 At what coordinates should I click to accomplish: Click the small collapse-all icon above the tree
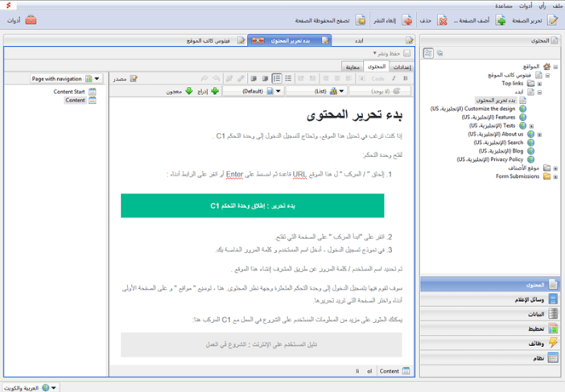pyautogui.click(x=439, y=53)
